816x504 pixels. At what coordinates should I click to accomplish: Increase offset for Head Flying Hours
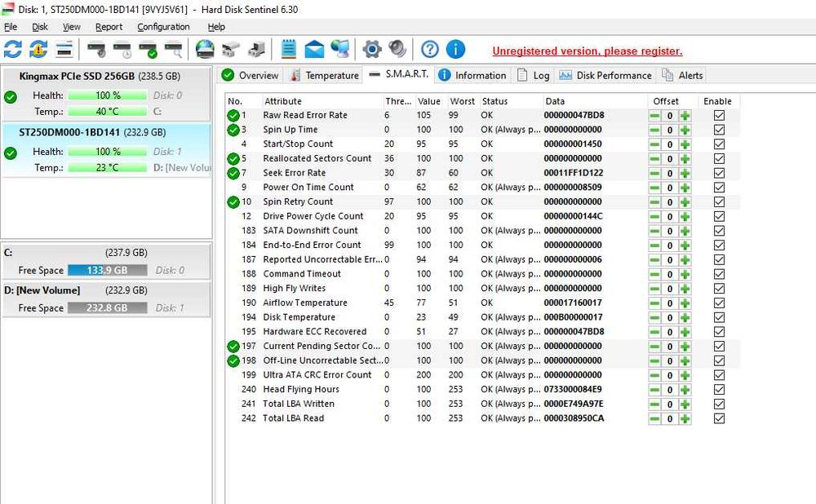tap(685, 390)
